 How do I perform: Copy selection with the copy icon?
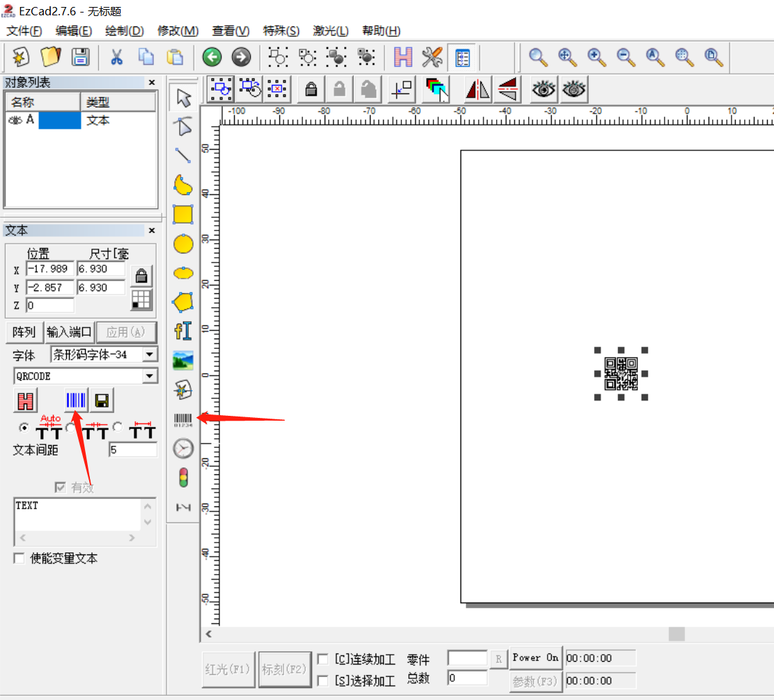coord(146,57)
